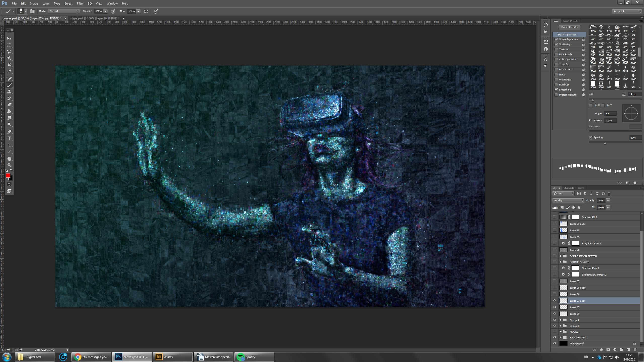Select the Dodge tool
This screenshot has height=362, width=644.
point(9,125)
